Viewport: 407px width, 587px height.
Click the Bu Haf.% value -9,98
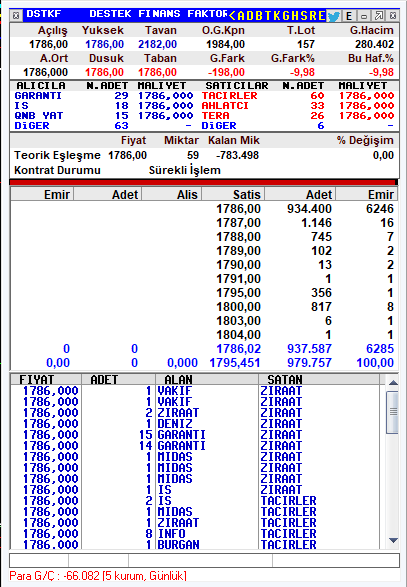coord(381,72)
